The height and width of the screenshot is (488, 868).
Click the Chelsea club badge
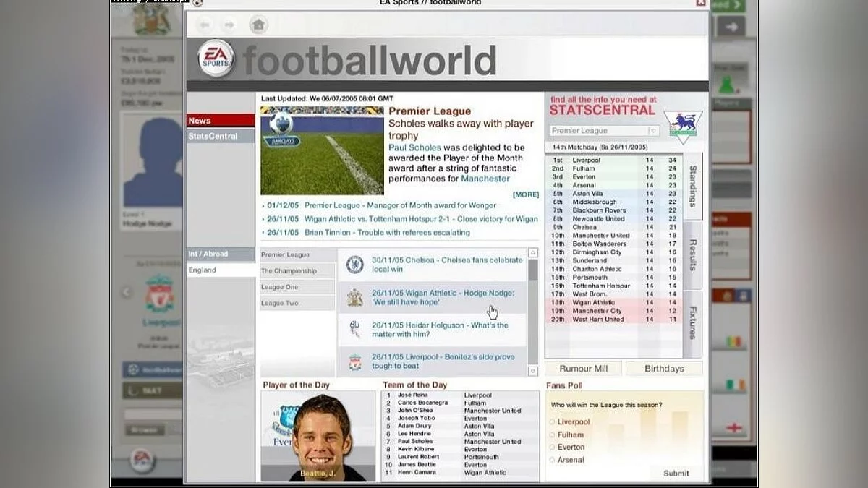coord(354,265)
